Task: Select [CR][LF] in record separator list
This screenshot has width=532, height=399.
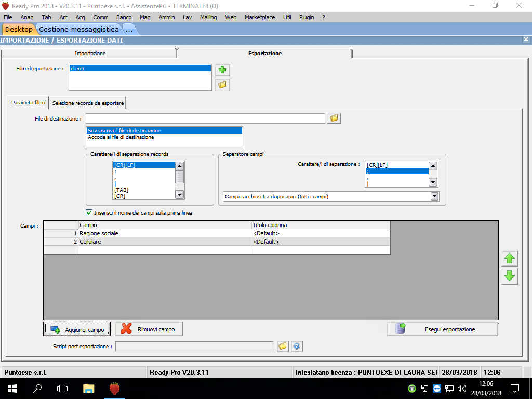Action: click(x=144, y=165)
